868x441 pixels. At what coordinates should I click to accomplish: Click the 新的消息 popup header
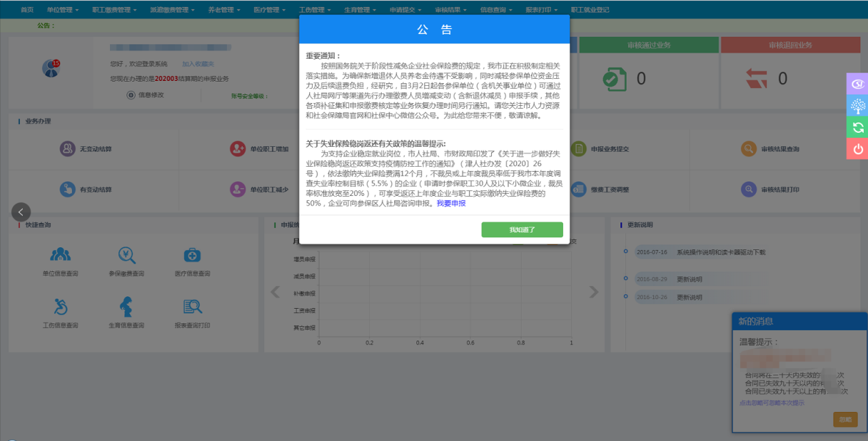[x=800, y=321]
